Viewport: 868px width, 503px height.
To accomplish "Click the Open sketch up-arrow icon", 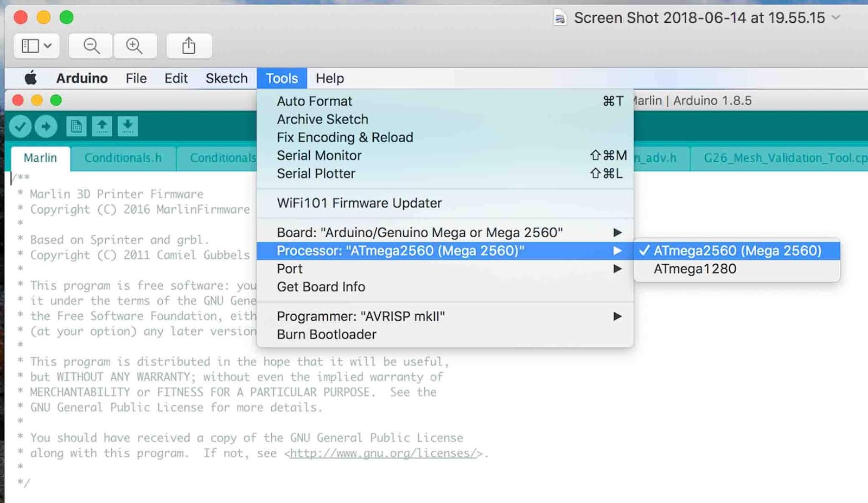I will [x=102, y=126].
